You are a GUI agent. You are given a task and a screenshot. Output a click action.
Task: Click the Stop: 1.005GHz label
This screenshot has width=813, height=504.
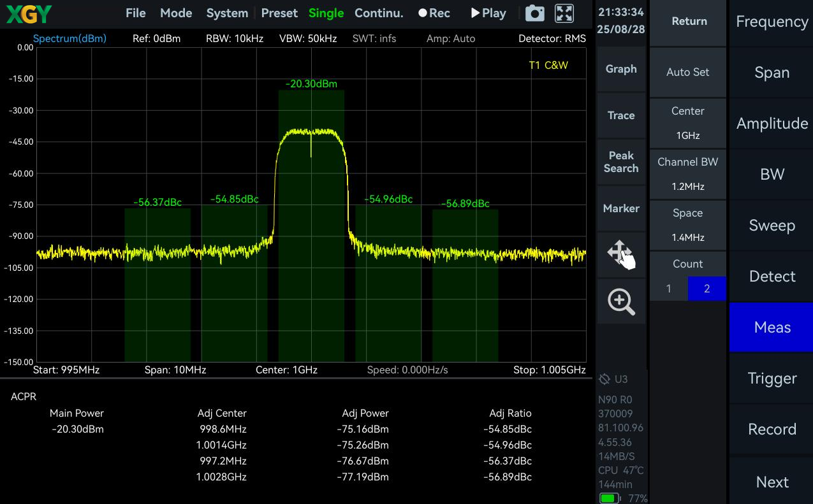coord(550,370)
